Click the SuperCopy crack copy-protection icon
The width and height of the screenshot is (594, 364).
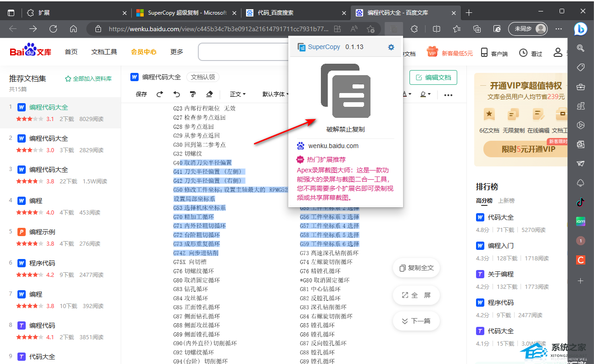tap(346, 91)
